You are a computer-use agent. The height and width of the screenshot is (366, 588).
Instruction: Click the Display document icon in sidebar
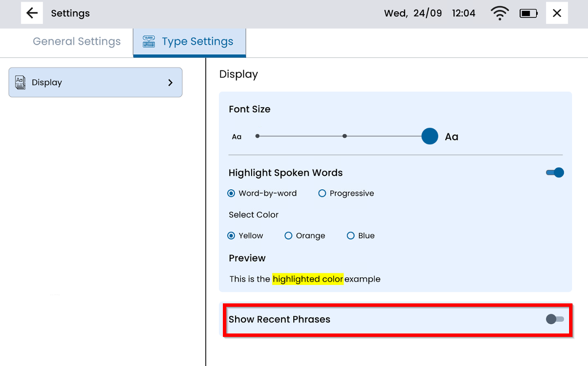click(20, 83)
